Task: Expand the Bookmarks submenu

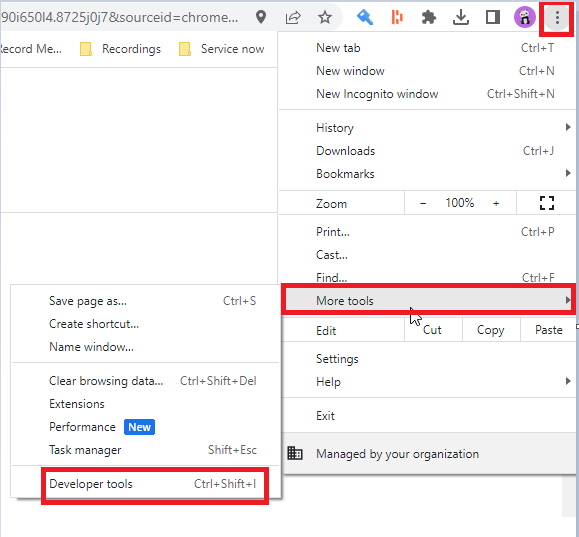Action: click(427, 174)
